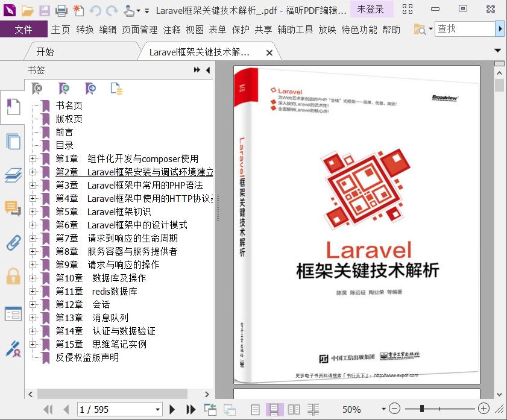507x420 pixels.
Task: Open the digital signatures sidebar panel
Action: click(x=13, y=349)
